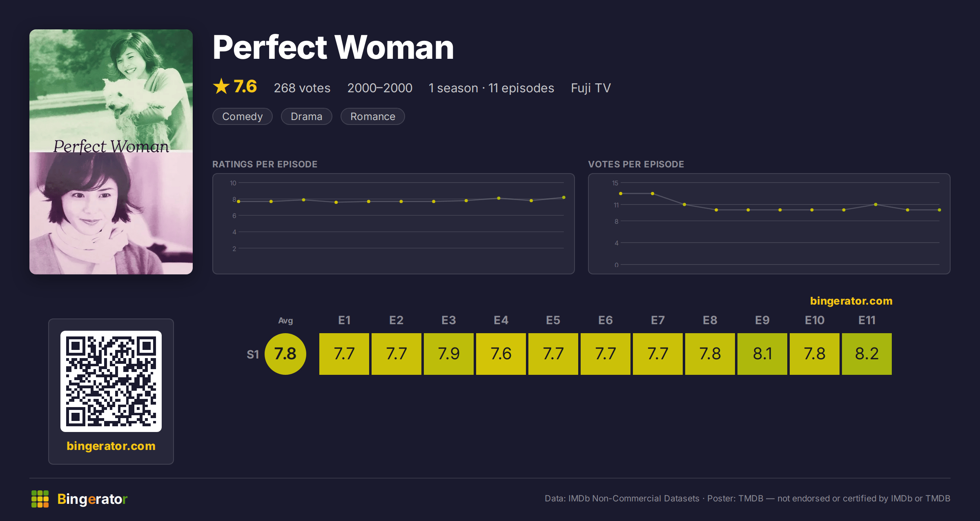Open bingerator.com link below QR code

(111, 446)
